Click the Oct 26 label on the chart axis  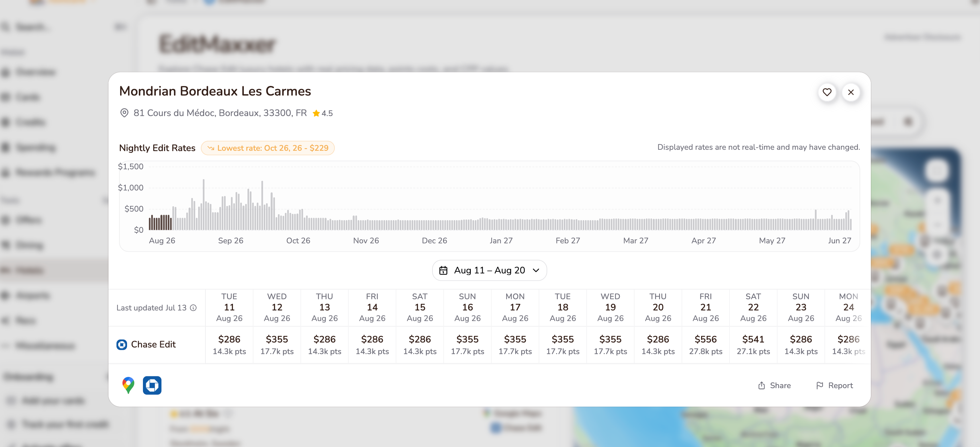tap(298, 241)
